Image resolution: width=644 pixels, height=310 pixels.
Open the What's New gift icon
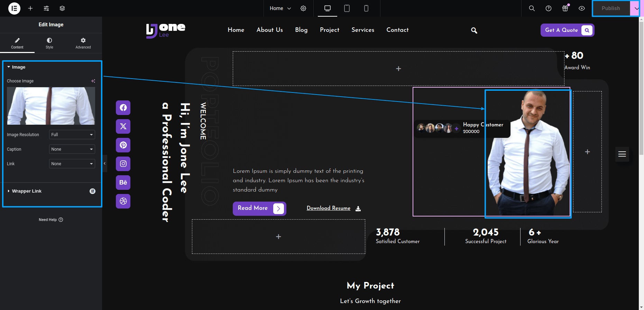click(565, 8)
